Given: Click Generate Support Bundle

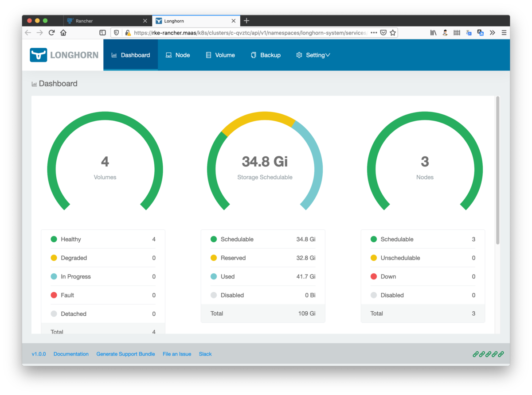Looking at the screenshot, I should click(x=125, y=354).
